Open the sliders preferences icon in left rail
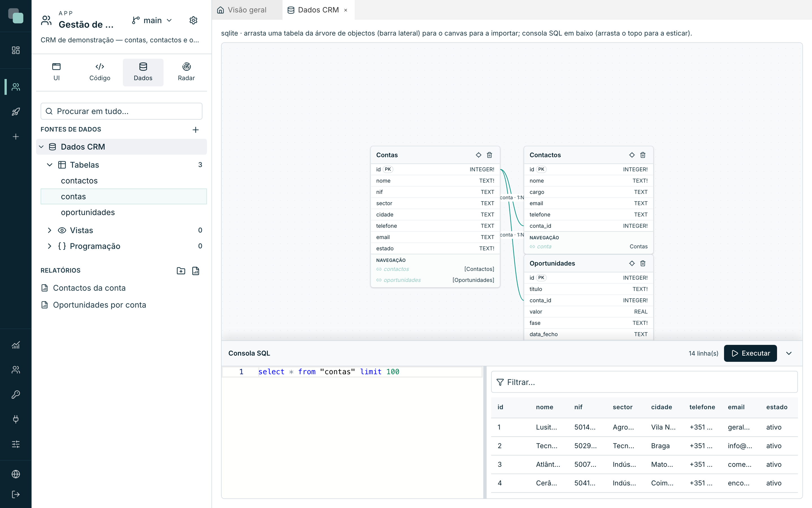Viewport: 812px width, 508px height. [x=16, y=444]
